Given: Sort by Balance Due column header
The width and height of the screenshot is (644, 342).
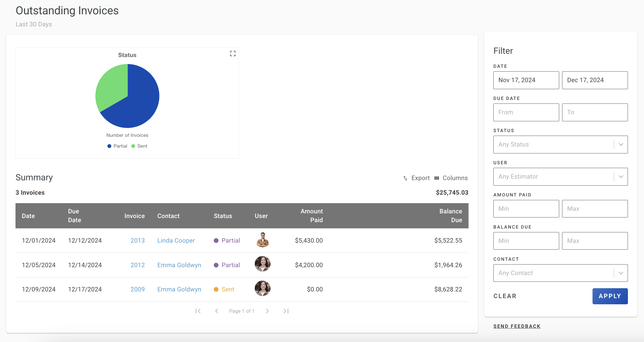Looking at the screenshot, I should pyautogui.click(x=451, y=216).
